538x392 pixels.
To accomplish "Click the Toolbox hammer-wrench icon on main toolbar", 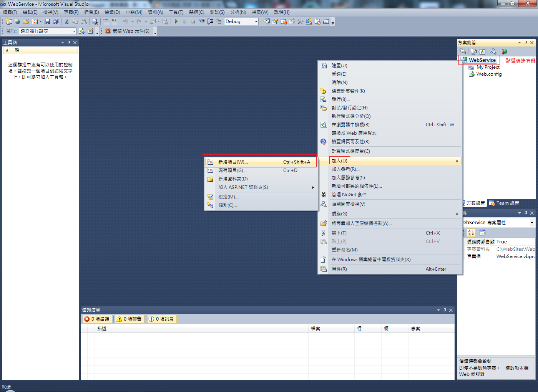I will pos(300,22).
